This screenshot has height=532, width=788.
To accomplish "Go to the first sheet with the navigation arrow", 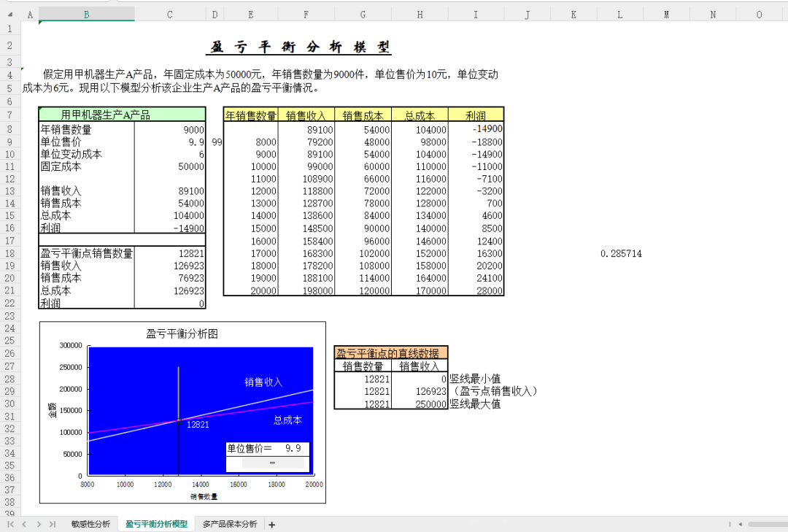I will tap(10, 525).
